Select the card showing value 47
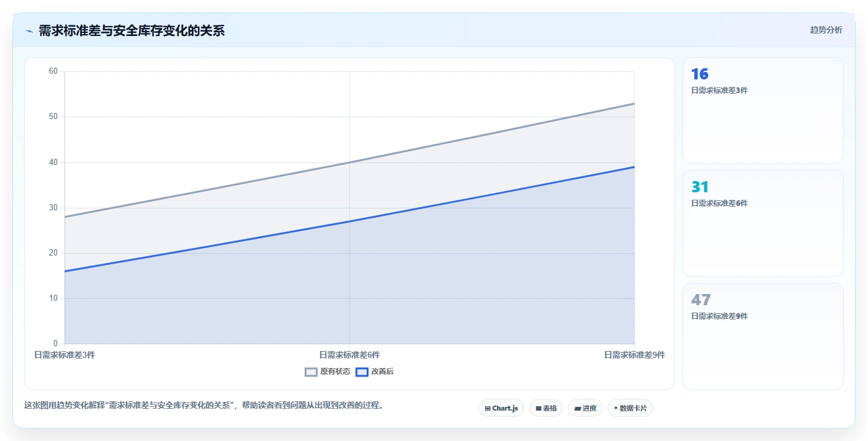868x441 pixels. point(763,336)
